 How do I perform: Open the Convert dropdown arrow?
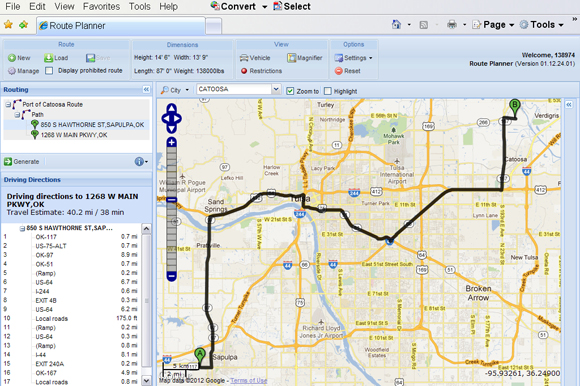[x=264, y=7]
